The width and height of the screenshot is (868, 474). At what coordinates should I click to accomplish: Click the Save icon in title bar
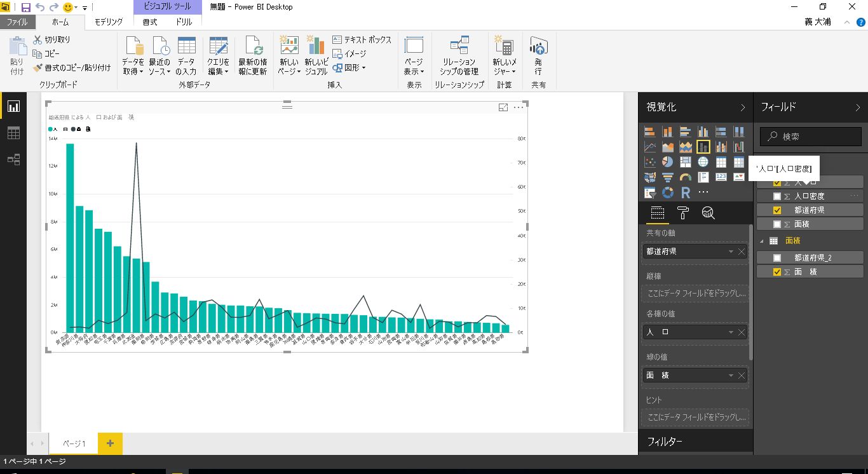26,8
